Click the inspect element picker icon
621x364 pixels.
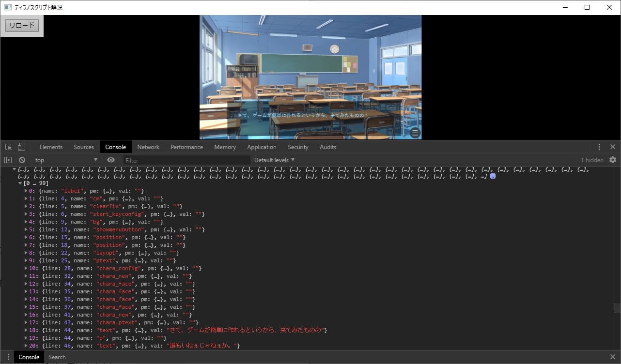click(x=8, y=147)
